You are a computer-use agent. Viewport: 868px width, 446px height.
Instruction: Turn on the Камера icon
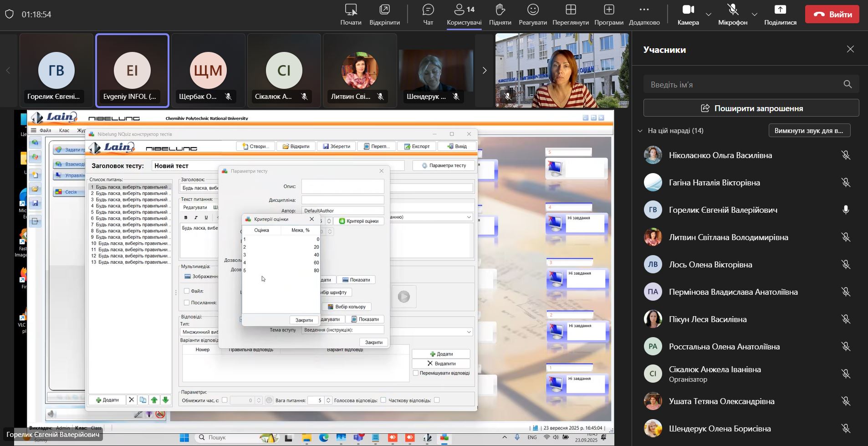tap(688, 14)
